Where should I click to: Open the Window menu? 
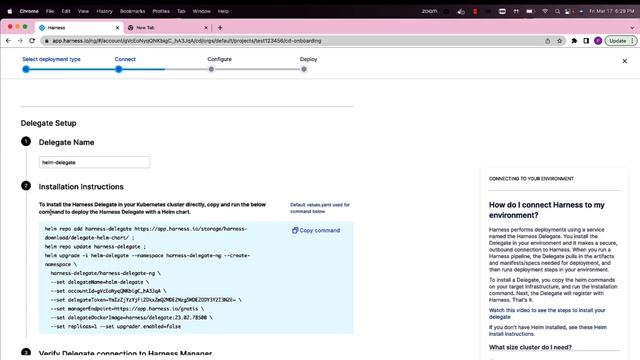point(202,11)
